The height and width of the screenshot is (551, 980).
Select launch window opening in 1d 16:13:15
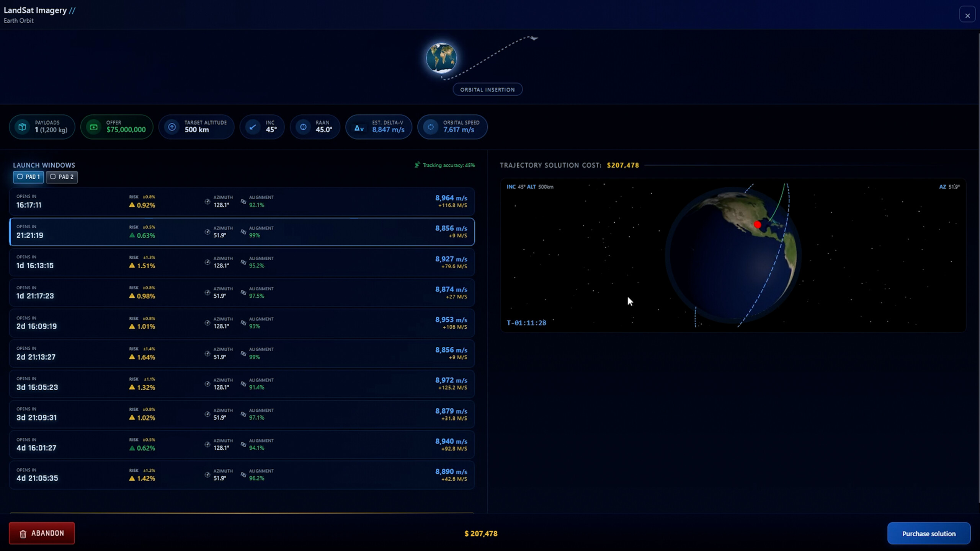[x=242, y=262]
